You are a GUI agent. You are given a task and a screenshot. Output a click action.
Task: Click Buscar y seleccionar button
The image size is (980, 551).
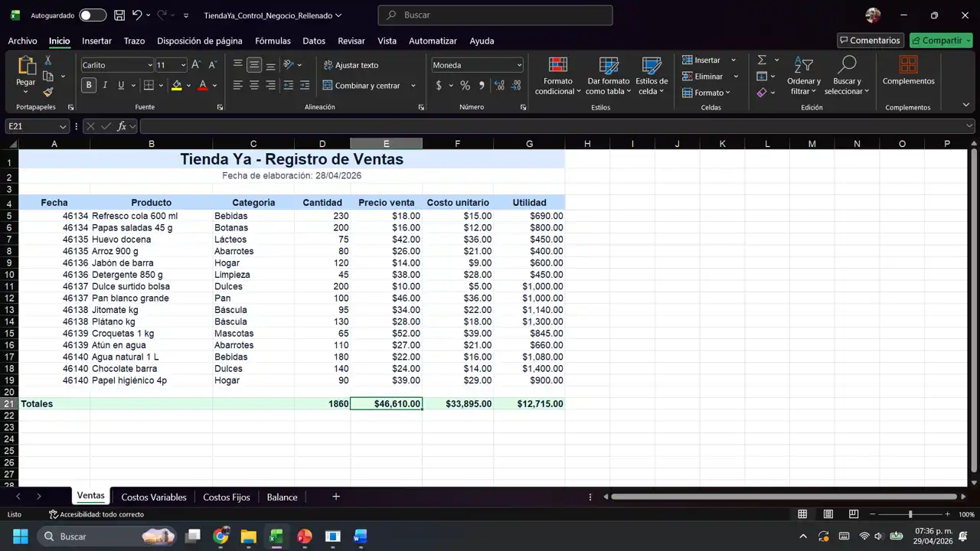(x=847, y=75)
